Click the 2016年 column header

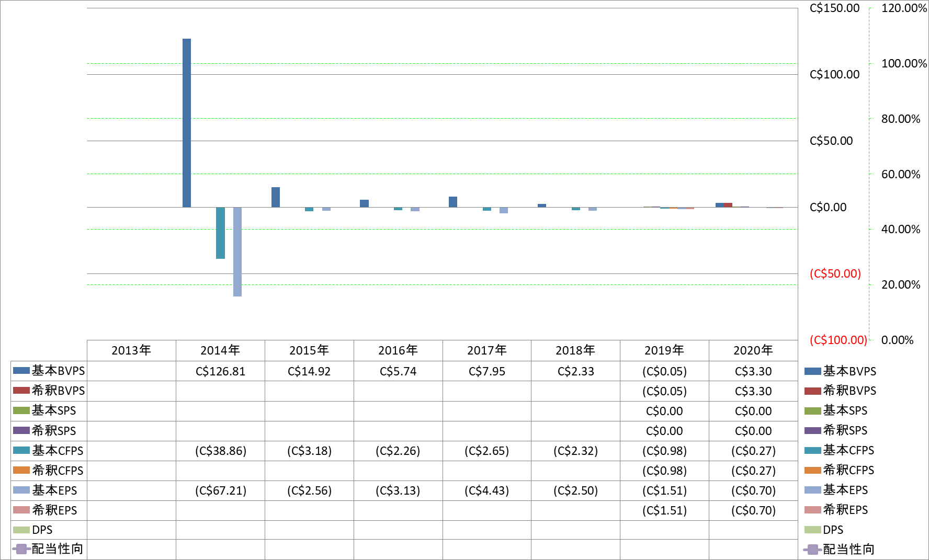[398, 350]
